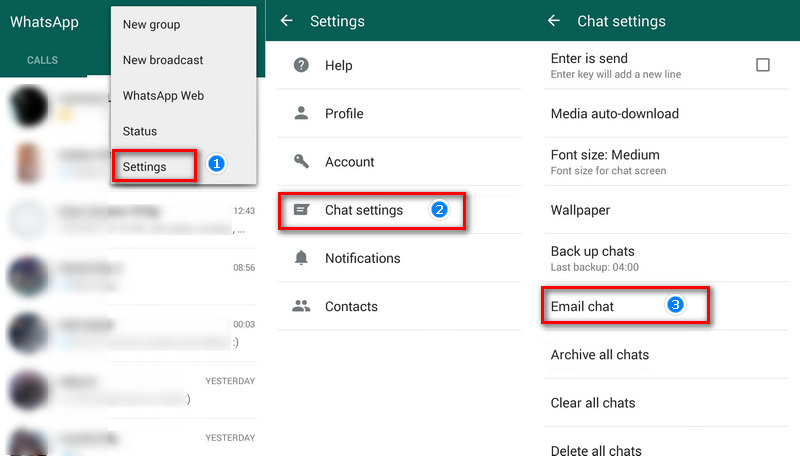
Task: Open Settings from the overflow menu
Action: tap(145, 167)
